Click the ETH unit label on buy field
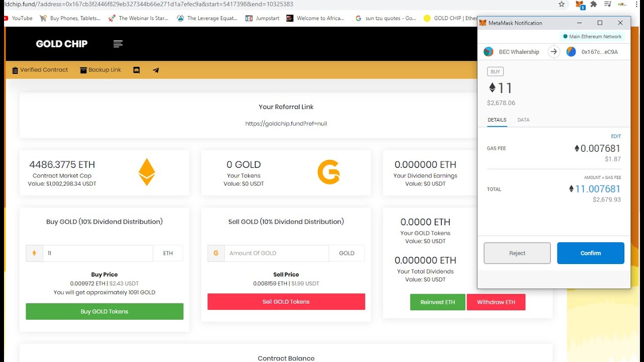 tap(168, 253)
